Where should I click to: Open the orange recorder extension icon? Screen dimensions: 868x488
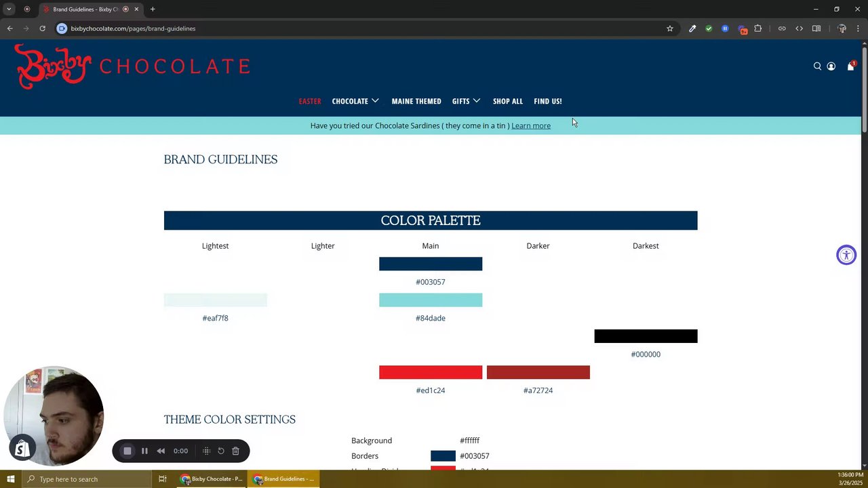[x=743, y=29]
